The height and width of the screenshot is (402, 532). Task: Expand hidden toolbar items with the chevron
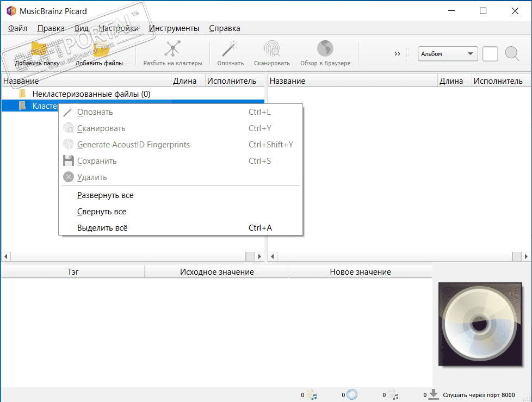(x=397, y=54)
